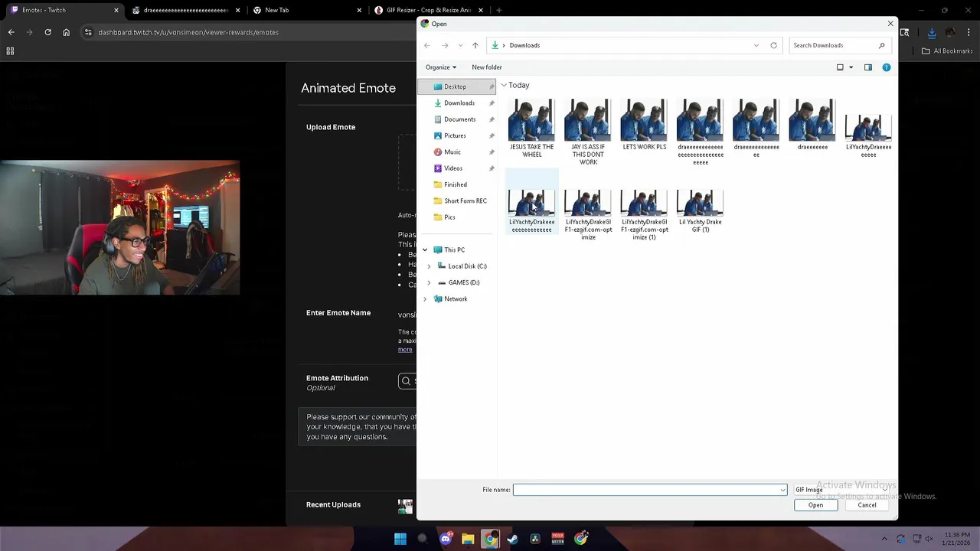Open a new browser tab with plus
The height and width of the screenshot is (551, 980).
pos(498,10)
